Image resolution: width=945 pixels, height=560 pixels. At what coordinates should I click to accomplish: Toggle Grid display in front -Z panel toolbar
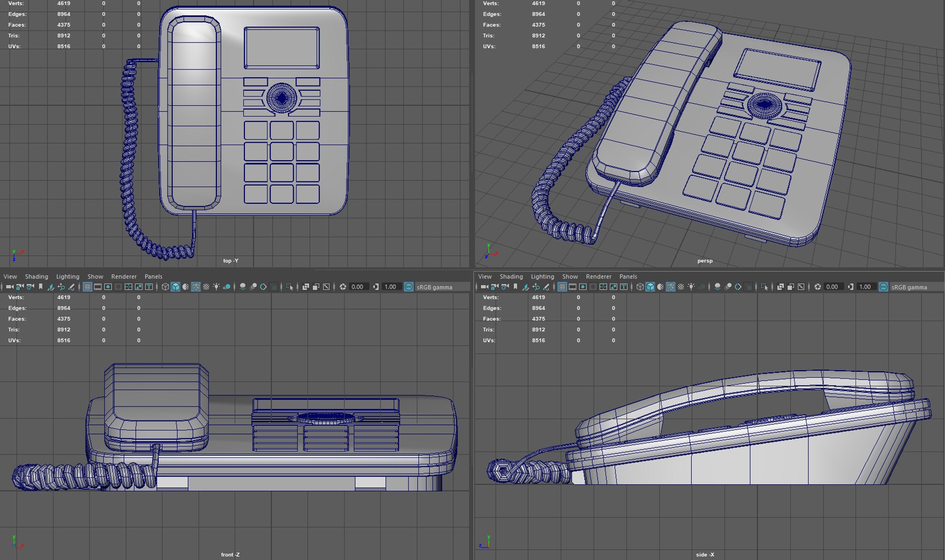click(87, 287)
